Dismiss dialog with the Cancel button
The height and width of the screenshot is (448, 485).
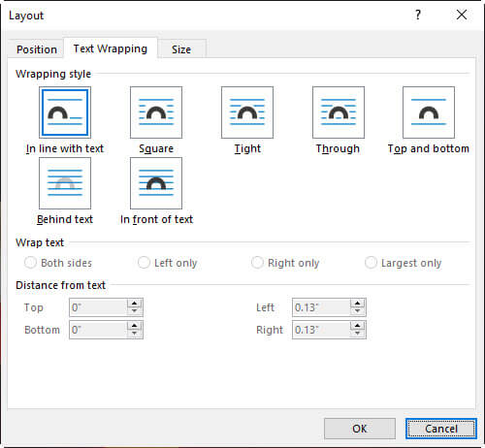pyautogui.click(x=441, y=429)
